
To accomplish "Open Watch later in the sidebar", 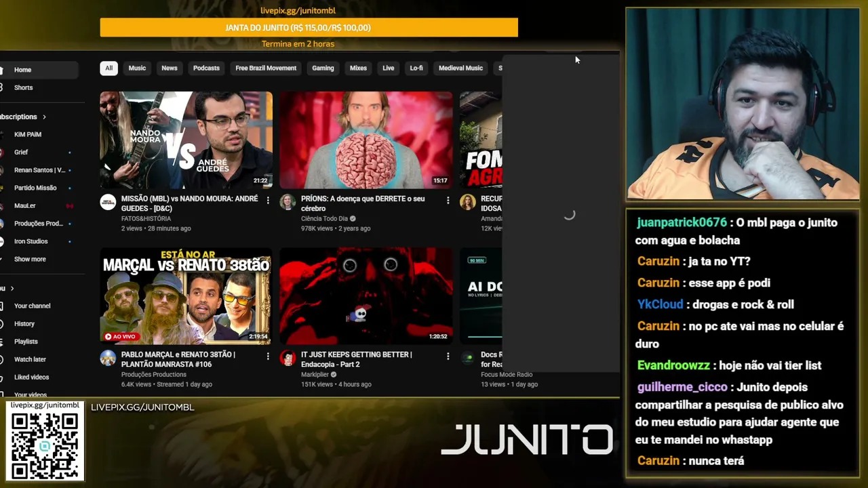I will click(x=38, y=359).
